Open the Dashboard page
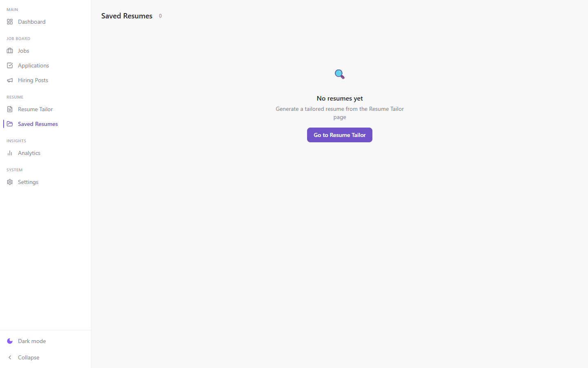Screen dimensions: 588x368 [45, 22]
